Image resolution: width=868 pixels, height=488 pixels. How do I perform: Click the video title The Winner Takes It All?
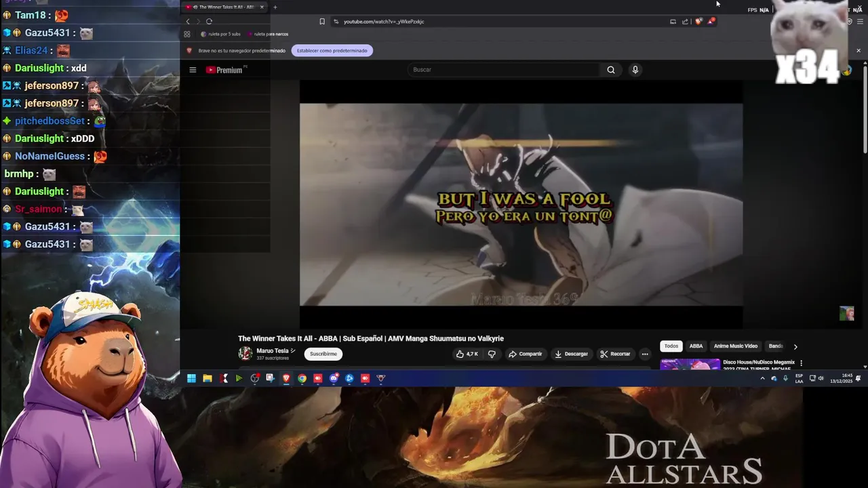[371, 338]
